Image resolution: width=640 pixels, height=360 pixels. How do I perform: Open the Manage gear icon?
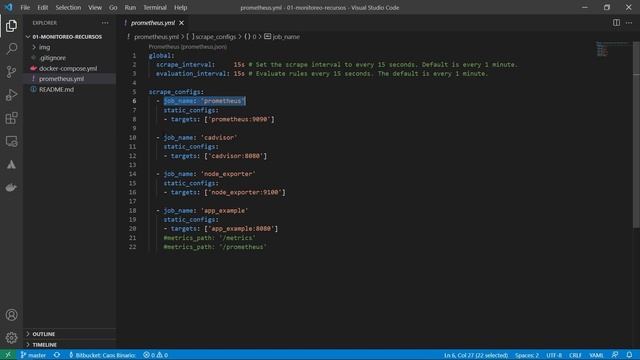click(x=11, y=338)
